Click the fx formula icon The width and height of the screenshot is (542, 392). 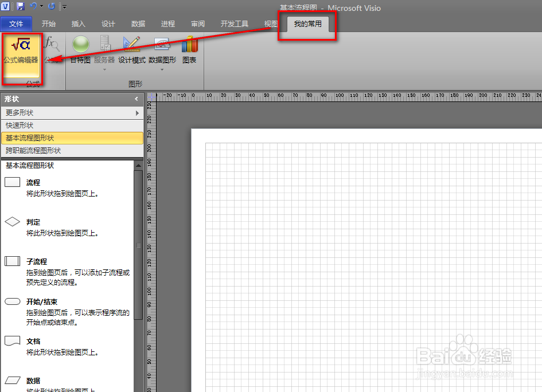point(52,44)
